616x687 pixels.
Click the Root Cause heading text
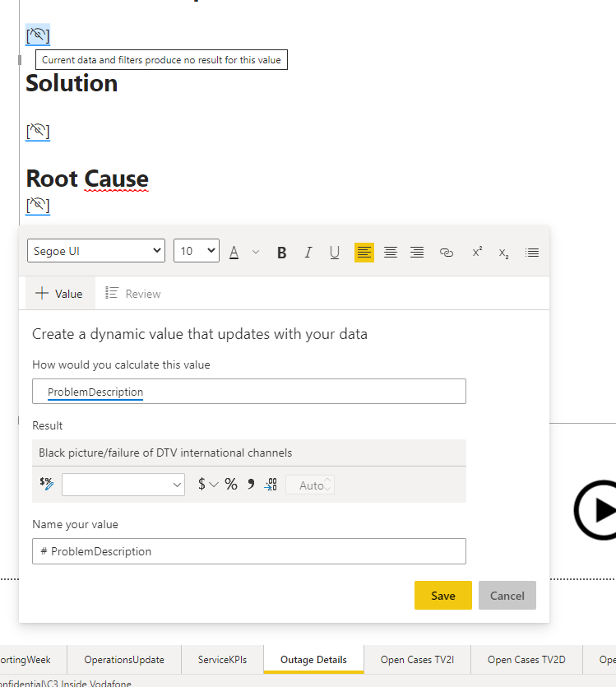click(x=87, y=179)
